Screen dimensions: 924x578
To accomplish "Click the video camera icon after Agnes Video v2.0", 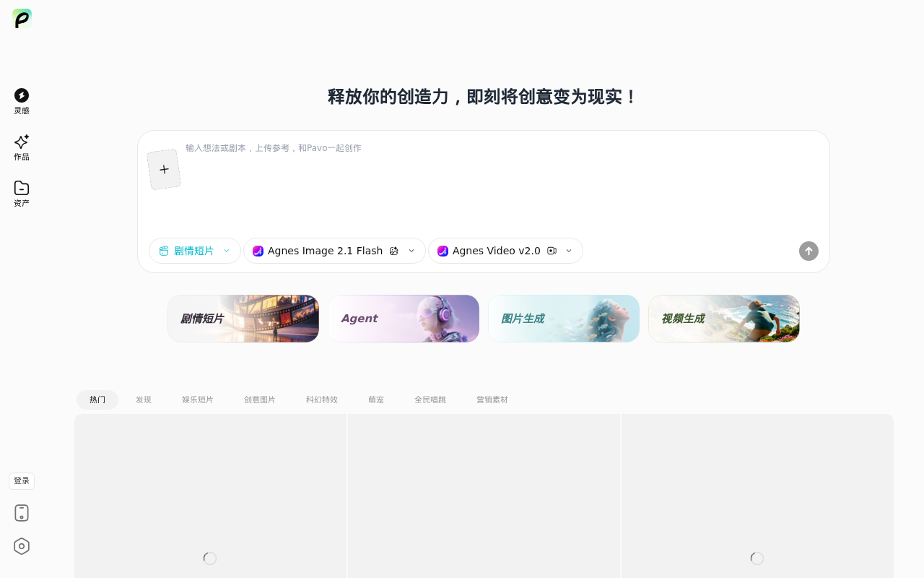I will (552, 251).
